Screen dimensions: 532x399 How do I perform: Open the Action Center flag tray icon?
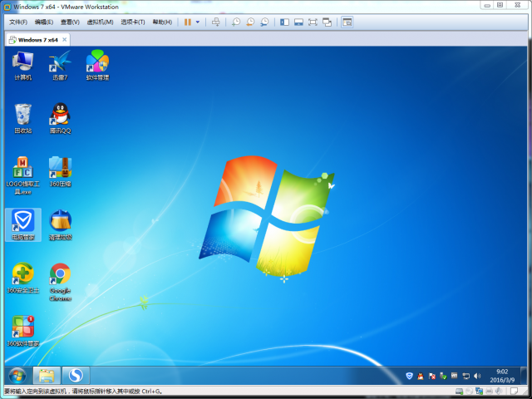tap(432, 376)
